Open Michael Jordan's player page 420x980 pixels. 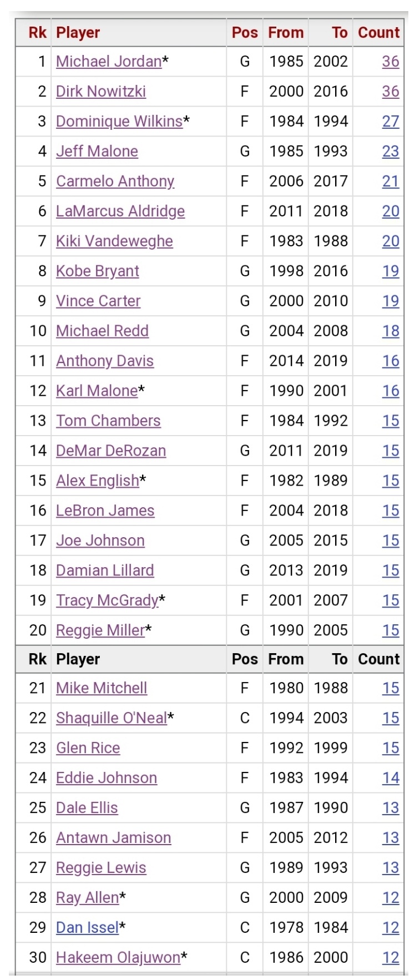point(108,62)
